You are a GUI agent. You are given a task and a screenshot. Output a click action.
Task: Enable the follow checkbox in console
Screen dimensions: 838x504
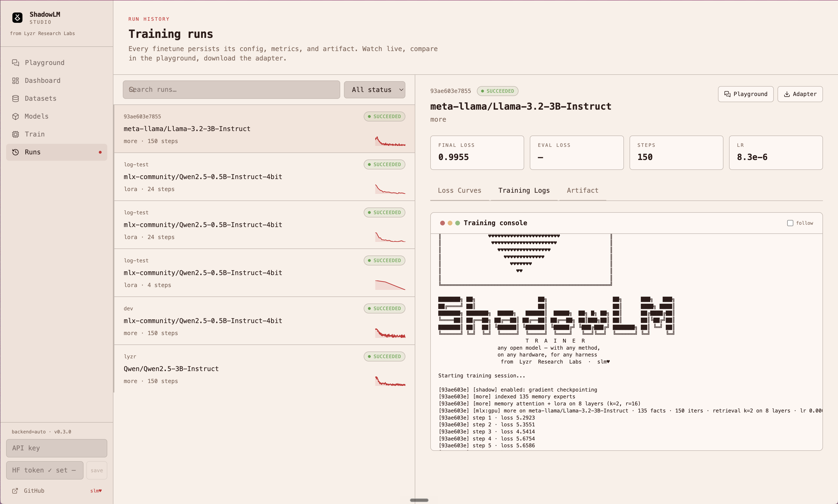click(790, 223)
